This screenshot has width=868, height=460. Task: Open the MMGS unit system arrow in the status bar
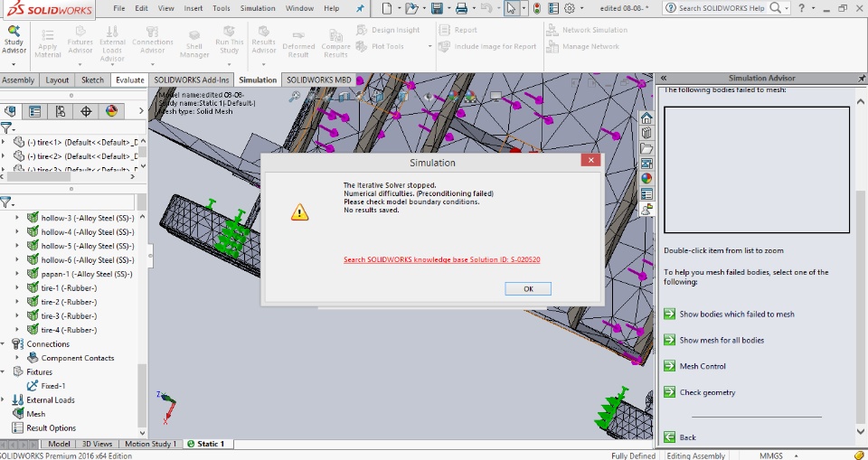(796, 455)
